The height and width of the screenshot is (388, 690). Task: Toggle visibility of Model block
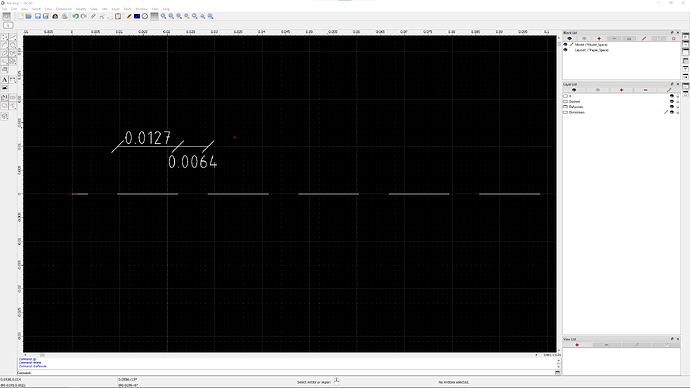[x=565, y=44]
